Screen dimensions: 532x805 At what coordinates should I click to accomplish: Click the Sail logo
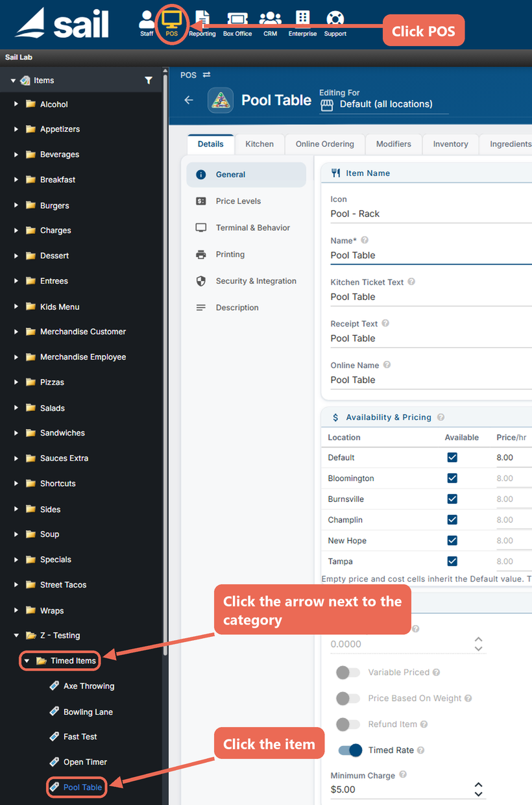tap(62, 23)
